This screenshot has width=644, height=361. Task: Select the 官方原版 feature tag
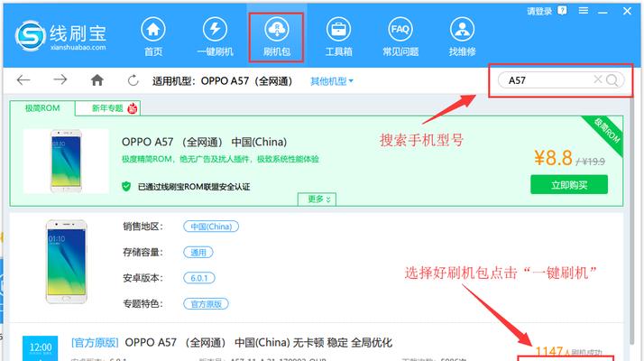click(206, 304)
